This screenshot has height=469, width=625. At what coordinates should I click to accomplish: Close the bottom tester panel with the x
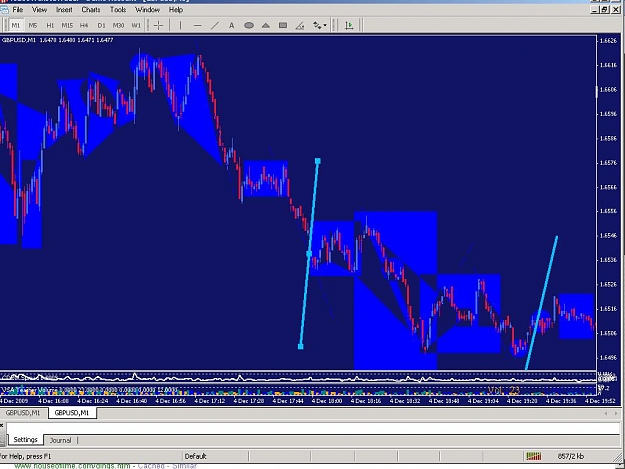click(x=2, y=425)
